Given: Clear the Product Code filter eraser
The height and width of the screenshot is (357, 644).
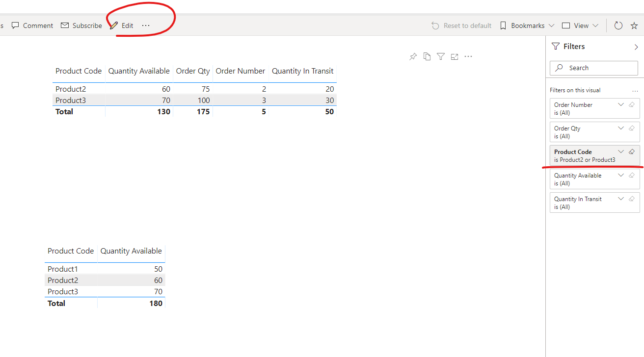Looking at the screenshot, I should tap(632, 152).
